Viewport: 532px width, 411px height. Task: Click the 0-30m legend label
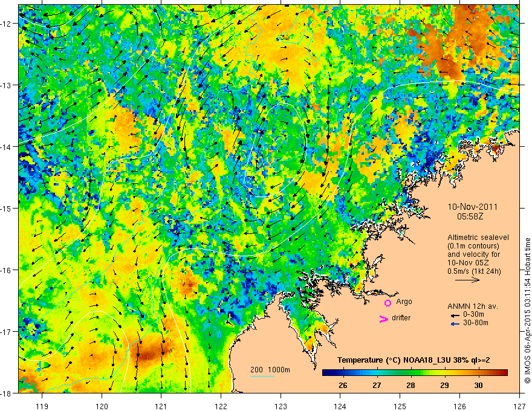coord(473,314)
